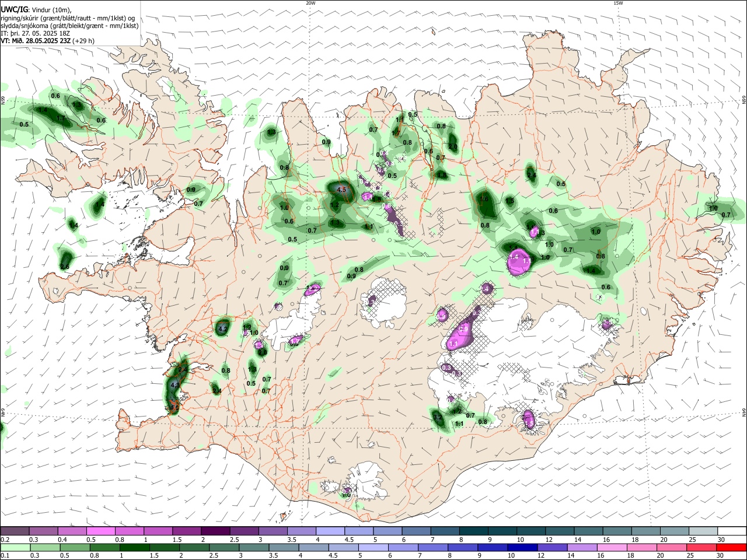Image resolution: width=747 pixels, height=560 pixels.
Task: Click the 'rigning/skúrir (grænt/blátt/rautt' description line
Action: click(68, 18)
